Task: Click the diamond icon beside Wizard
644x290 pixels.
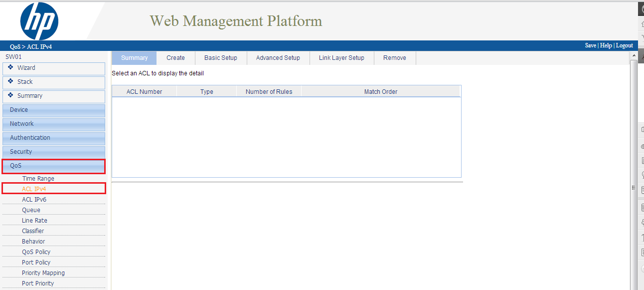Action: [x=11, y=67]
